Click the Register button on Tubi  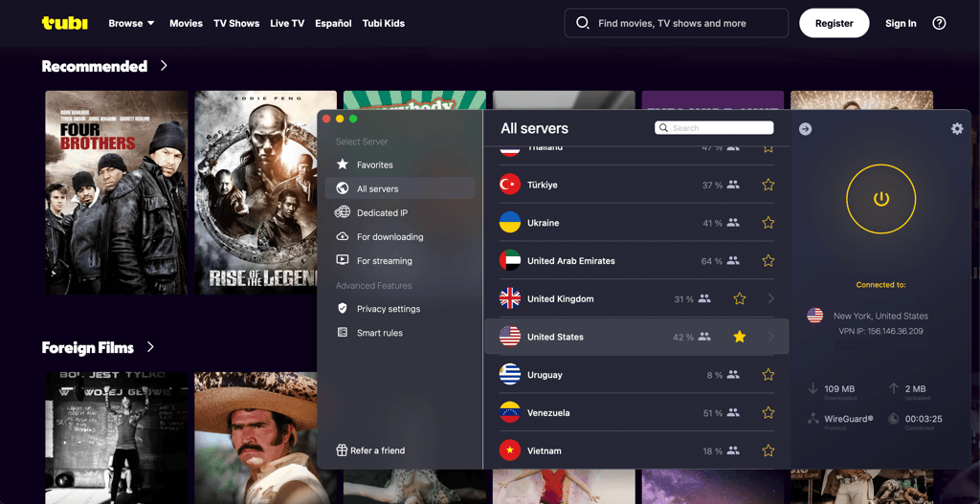click(x=834, y=23)
